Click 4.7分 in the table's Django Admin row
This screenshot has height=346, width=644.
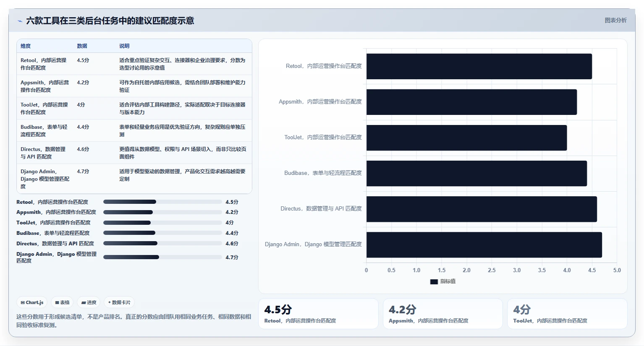coord(83,172)
